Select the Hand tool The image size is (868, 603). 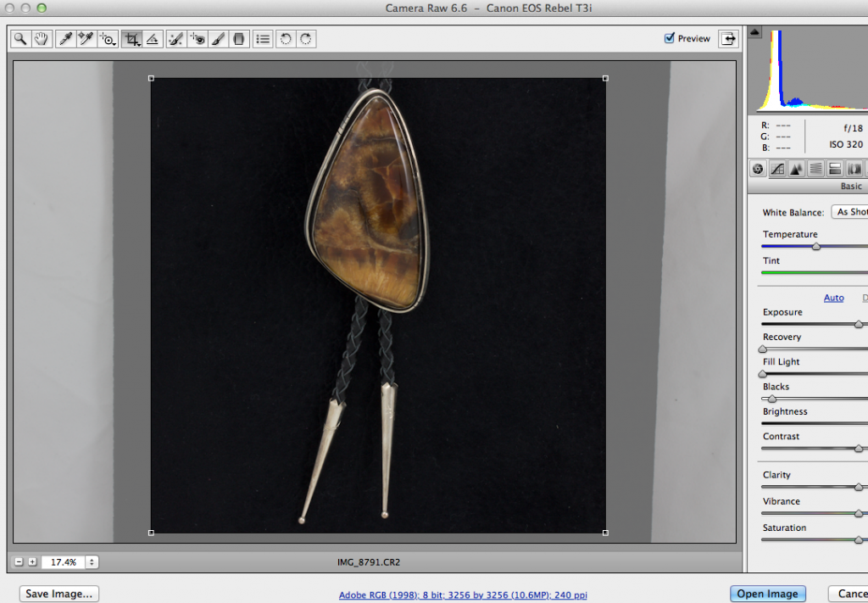[41, 38]
